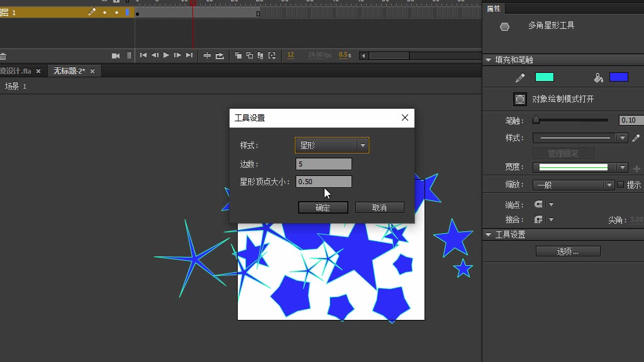Enable the 提示 hinting checkbox
The height and width of the screenshot is (362, 644).
(620, 185)
